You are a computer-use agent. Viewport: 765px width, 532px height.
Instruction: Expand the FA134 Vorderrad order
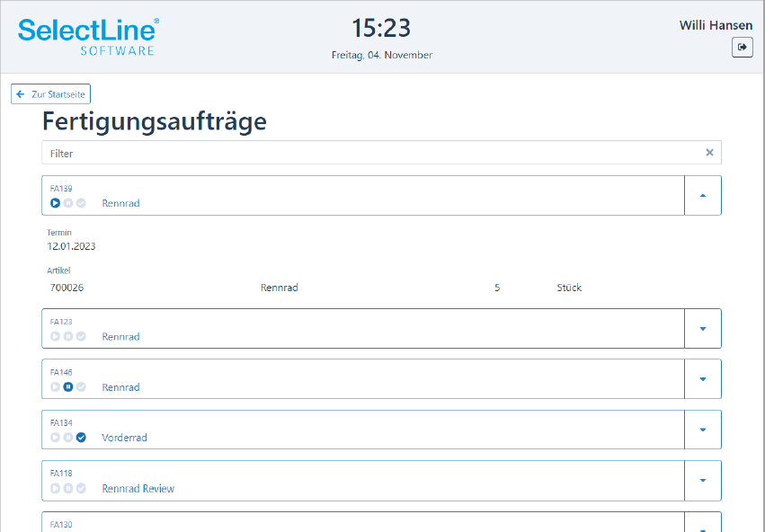tap(703, 430)
